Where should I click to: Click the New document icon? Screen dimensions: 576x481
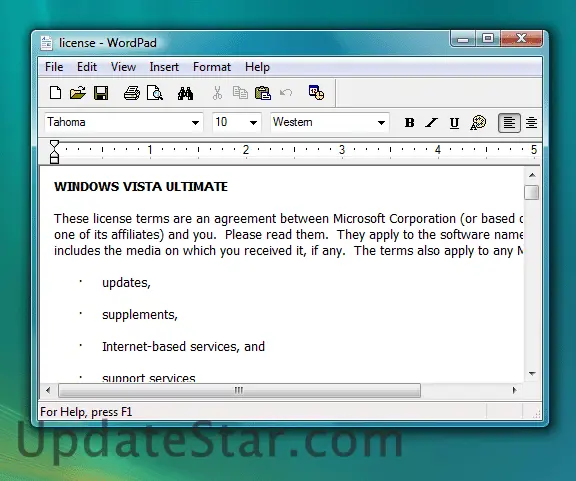pyautogui.click(x=55, y=93)
